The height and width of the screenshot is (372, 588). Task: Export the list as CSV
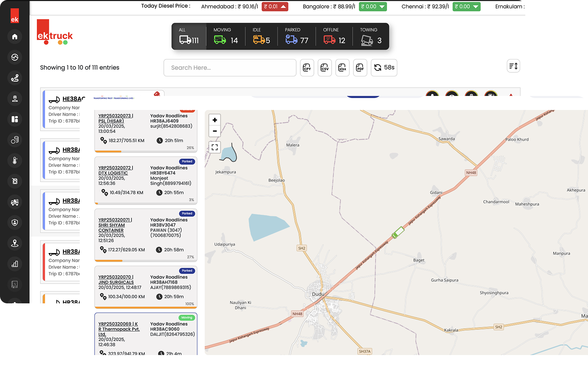click(x=325, y=68)
